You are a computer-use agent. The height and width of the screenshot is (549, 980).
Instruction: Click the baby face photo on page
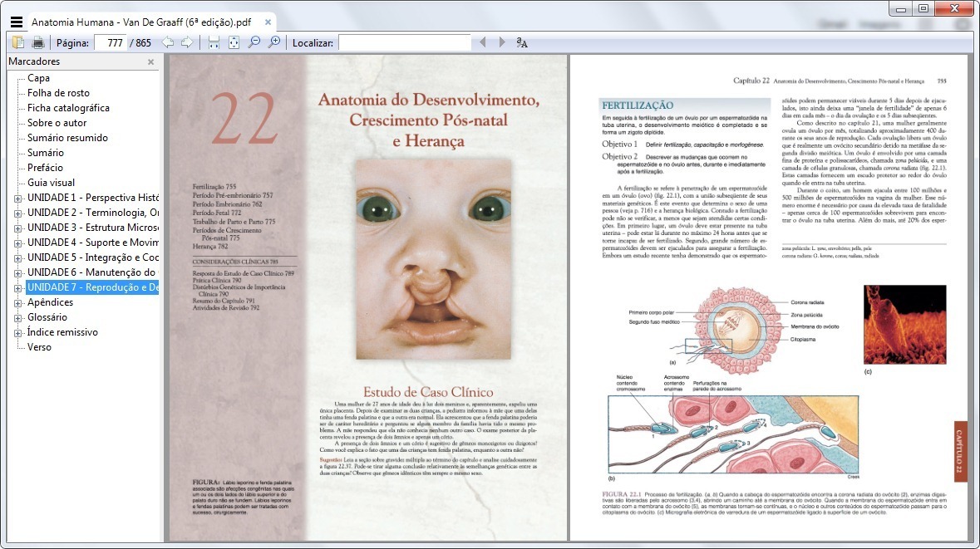(434, 259)
